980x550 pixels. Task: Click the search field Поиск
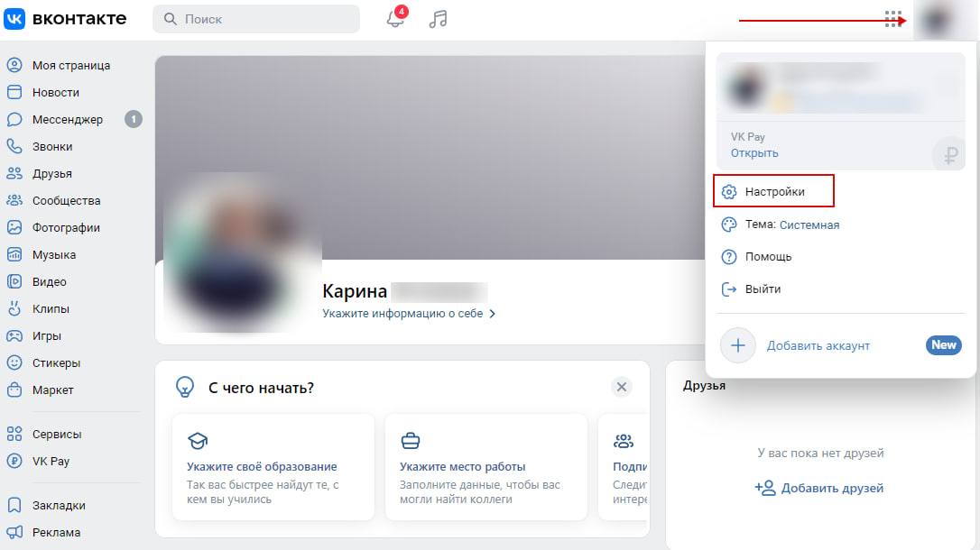256,19
